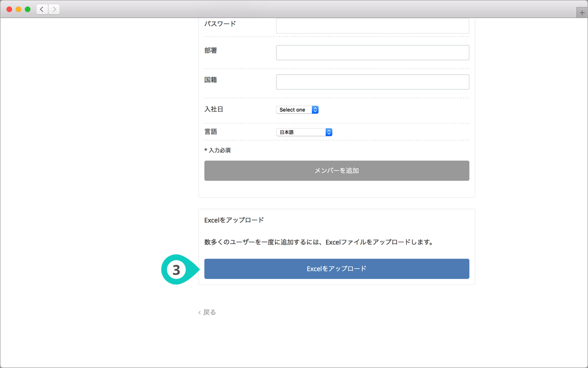The image size is (588, 368).
Task: Select the 国籍 text field
Action: (372, 82)
